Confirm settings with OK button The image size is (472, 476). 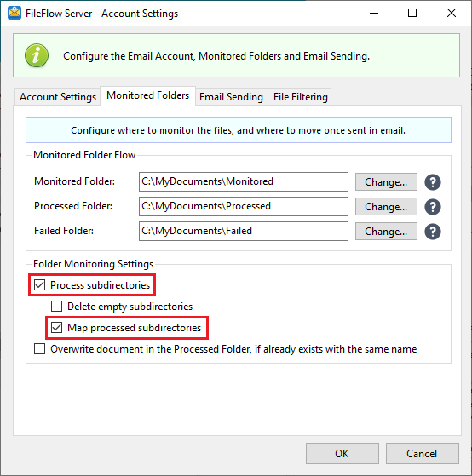click(x=342, y=454)
